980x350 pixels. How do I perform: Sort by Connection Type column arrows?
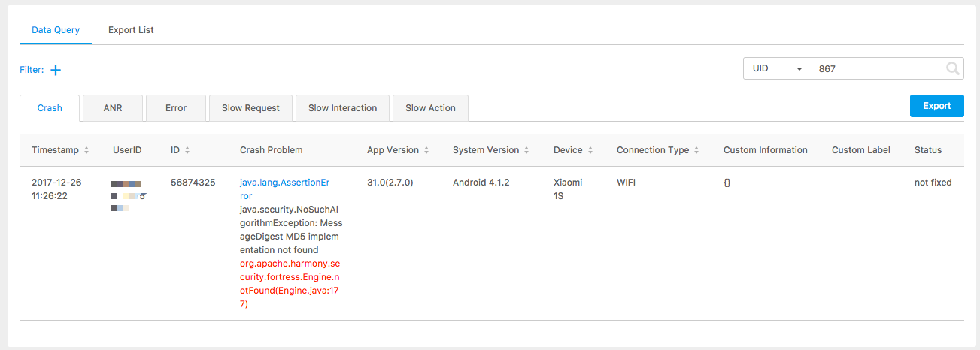tap(696, 150)
